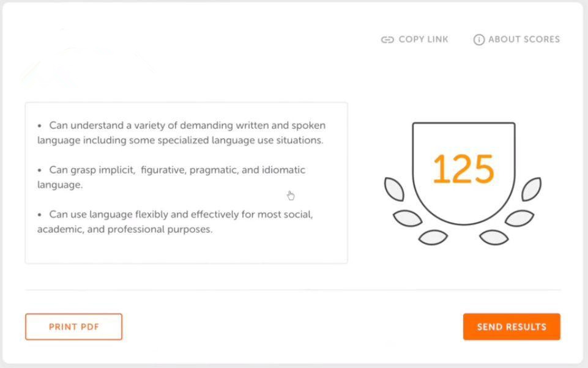588x368 pixels.
Task: Click the shield badge outline
Action: coord(464,174)
